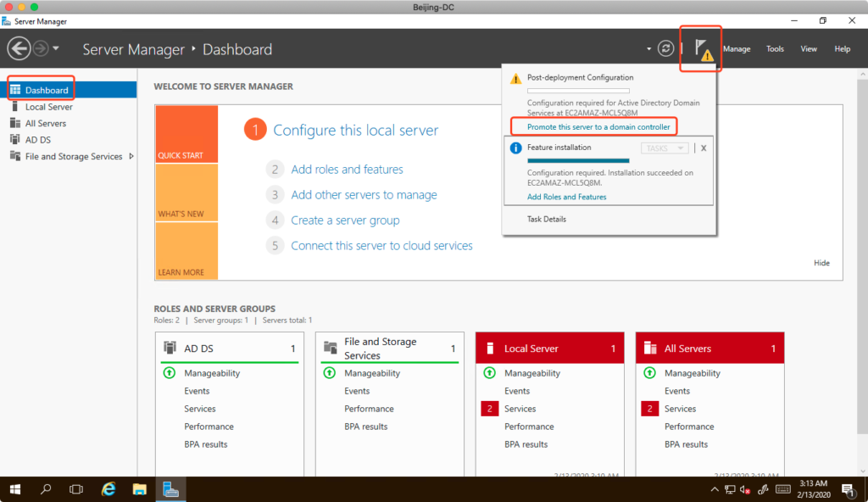
Task: Open Task View in taskbar
Action: [x=76, y=489]
